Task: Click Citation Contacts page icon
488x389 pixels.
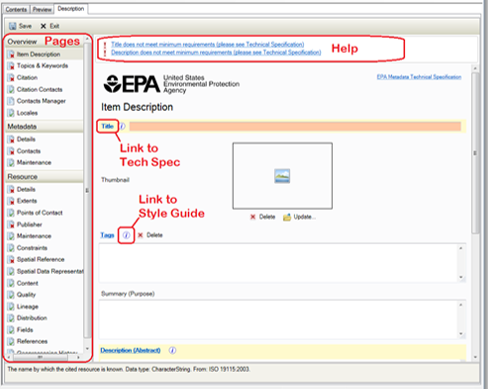Action: click(11, 89)
